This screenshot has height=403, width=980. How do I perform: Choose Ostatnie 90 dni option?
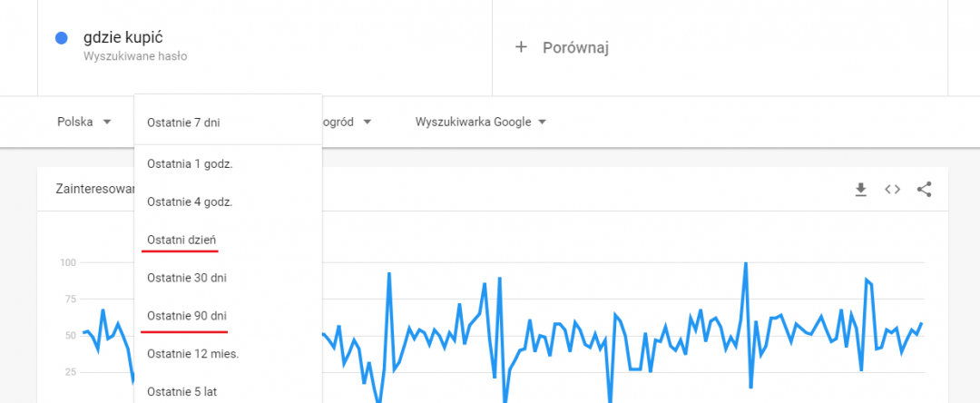(187, 315)
